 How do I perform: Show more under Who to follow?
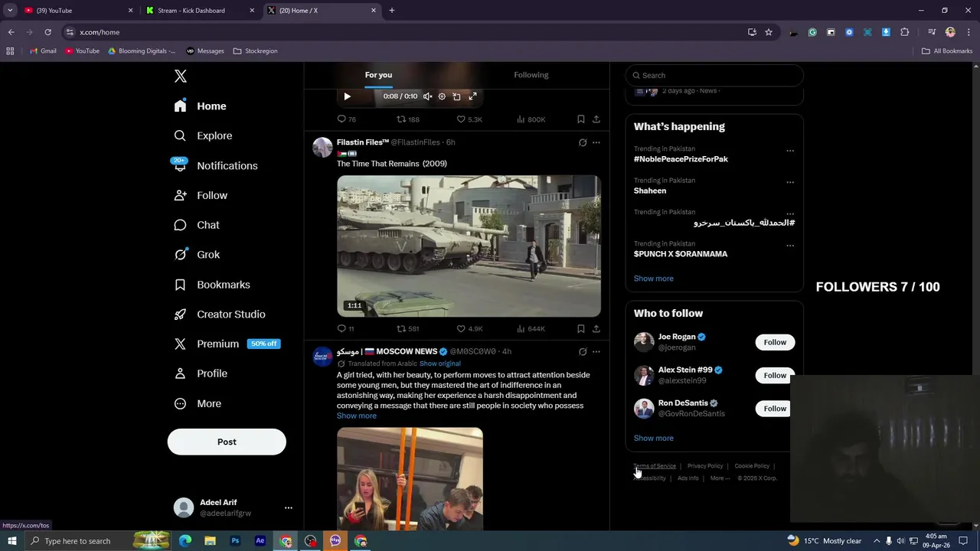654,439
